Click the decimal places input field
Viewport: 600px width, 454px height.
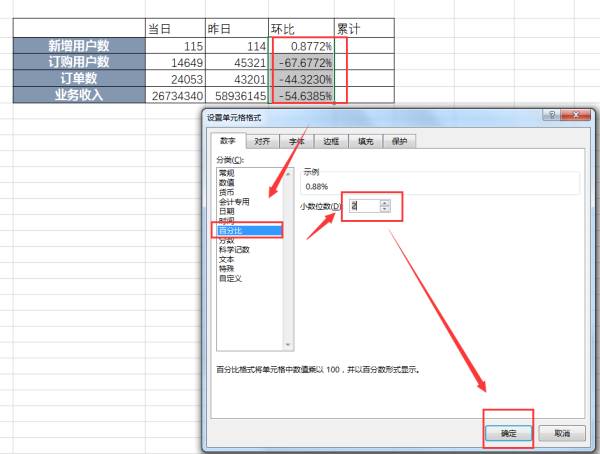pyautogui.click(x=365, y=206)
